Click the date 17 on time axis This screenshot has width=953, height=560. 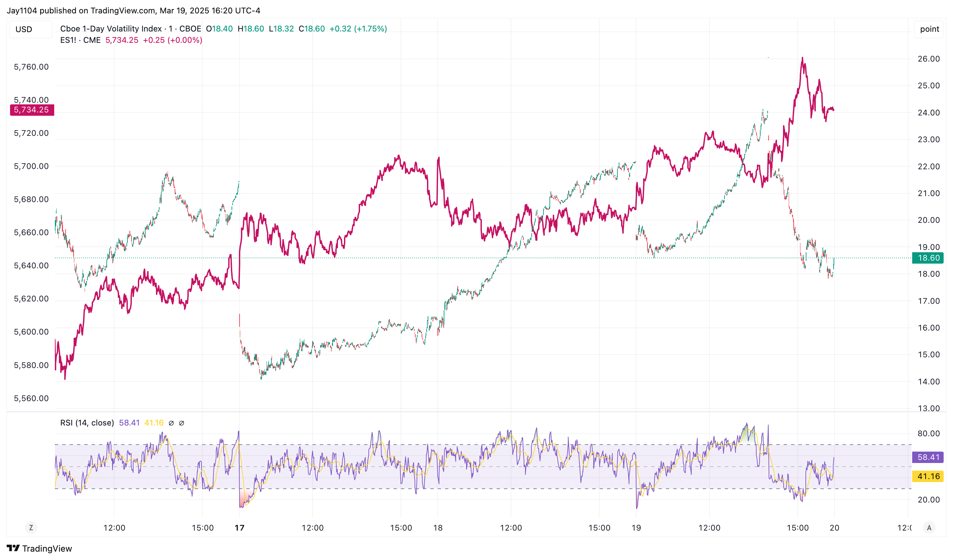239,528
